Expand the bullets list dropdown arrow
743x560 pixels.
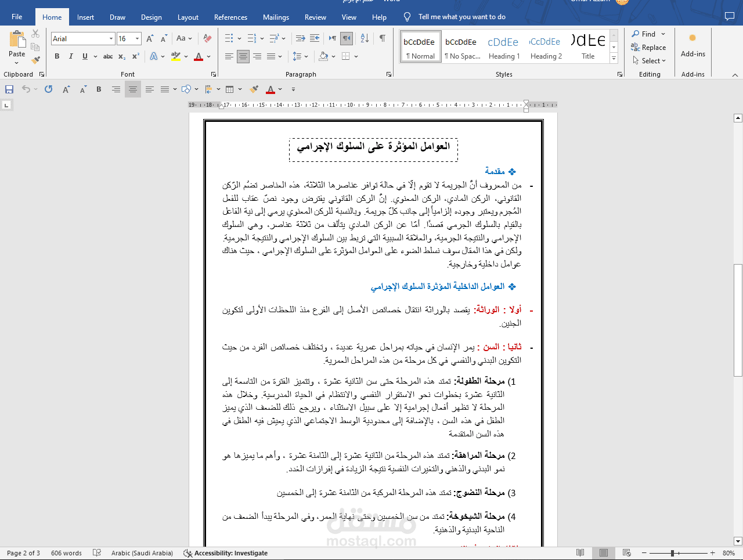coord(239,39)
